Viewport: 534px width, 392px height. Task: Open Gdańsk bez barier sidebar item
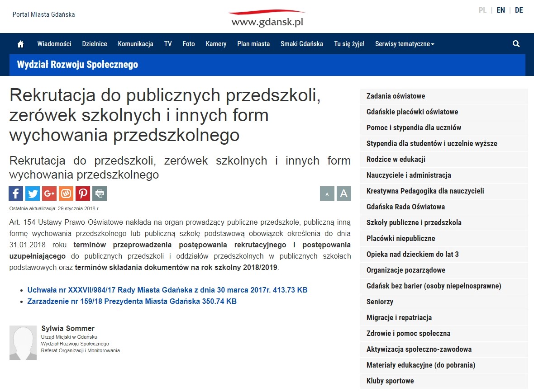[444, 286]
